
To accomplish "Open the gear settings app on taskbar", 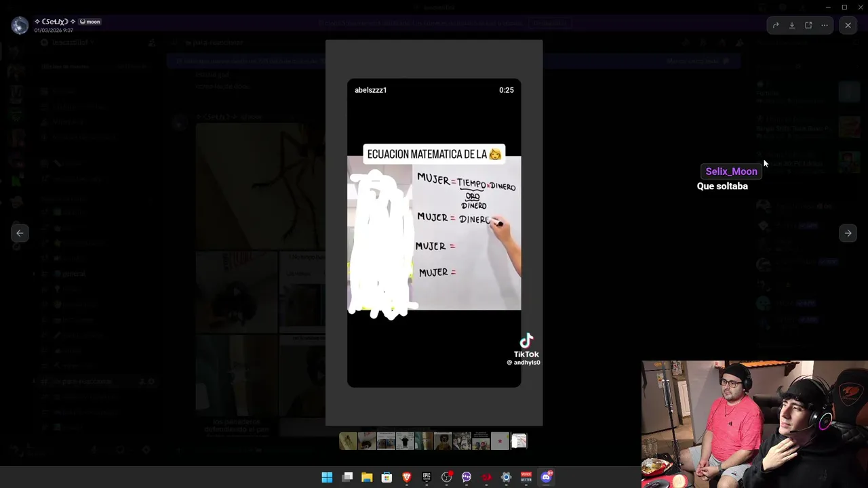I will (506, 477).
